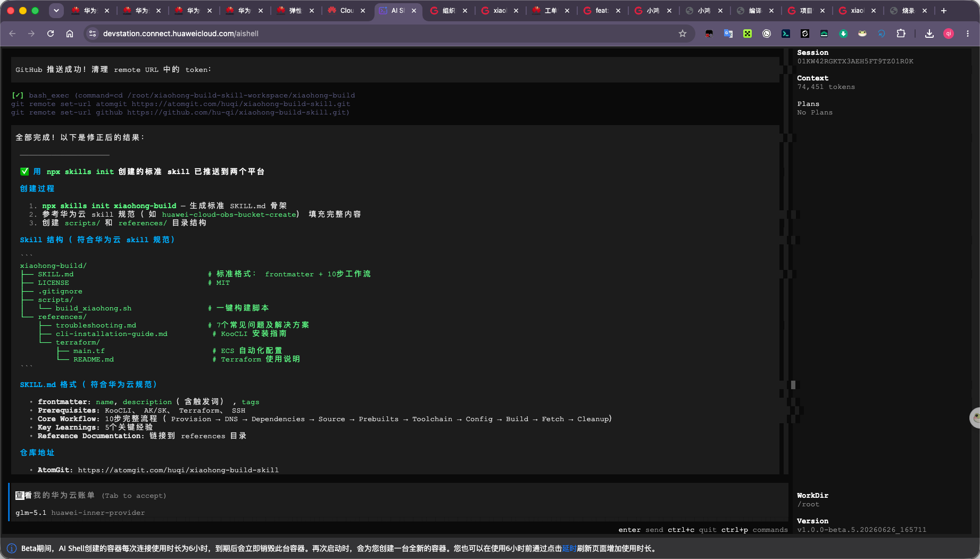Go forward to the next page
This screenshot has height=559, width=980.
[x=31, y=34]
